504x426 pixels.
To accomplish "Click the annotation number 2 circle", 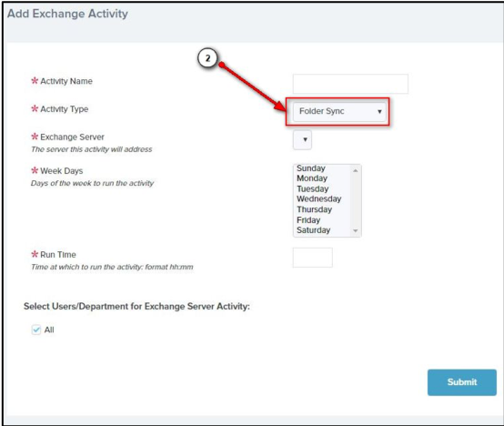I will click(207, 58).
